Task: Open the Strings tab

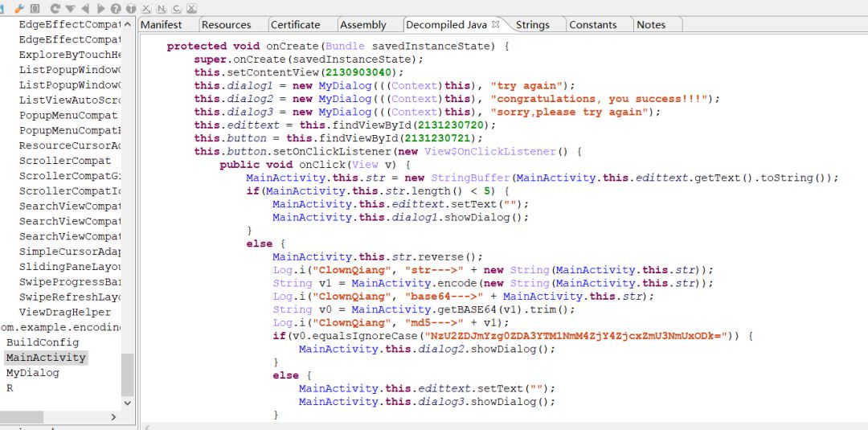Action: pyautogui.click(x=533, y=24)
